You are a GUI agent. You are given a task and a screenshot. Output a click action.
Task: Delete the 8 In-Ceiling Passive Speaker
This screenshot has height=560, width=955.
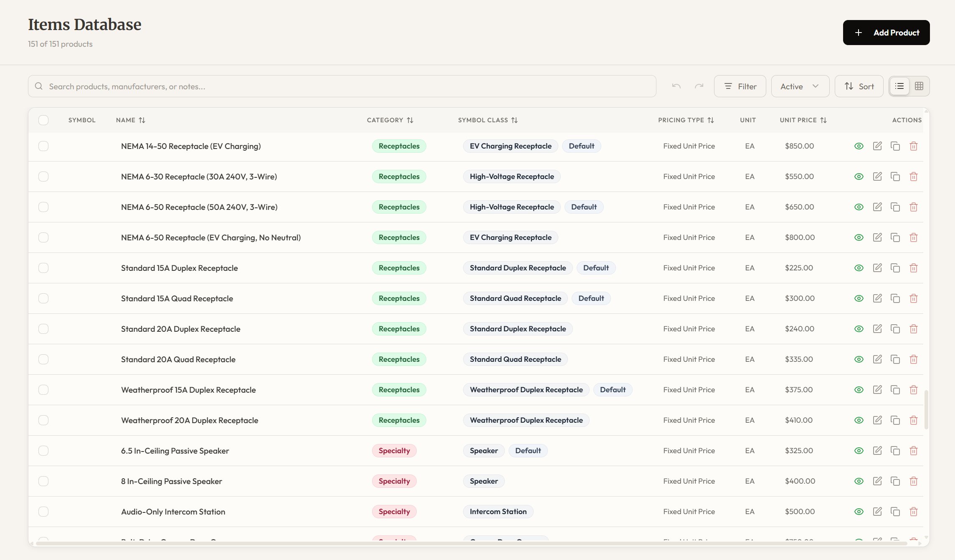point(914,481)
